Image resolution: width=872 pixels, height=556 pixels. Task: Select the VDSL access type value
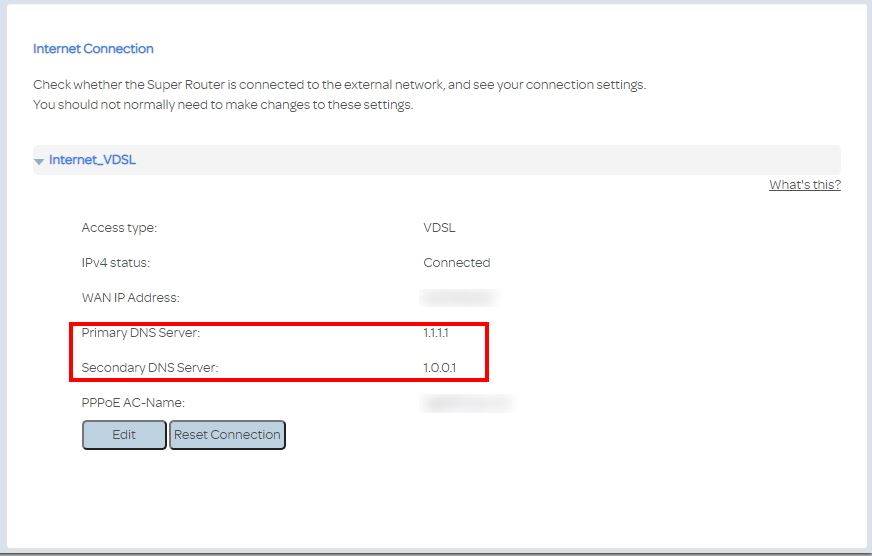click(439, 228)
